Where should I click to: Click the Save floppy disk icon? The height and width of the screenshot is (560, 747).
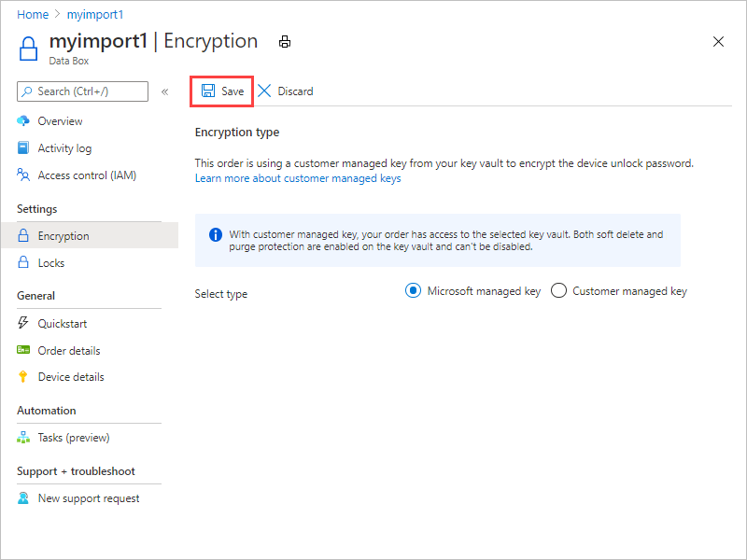208,91
